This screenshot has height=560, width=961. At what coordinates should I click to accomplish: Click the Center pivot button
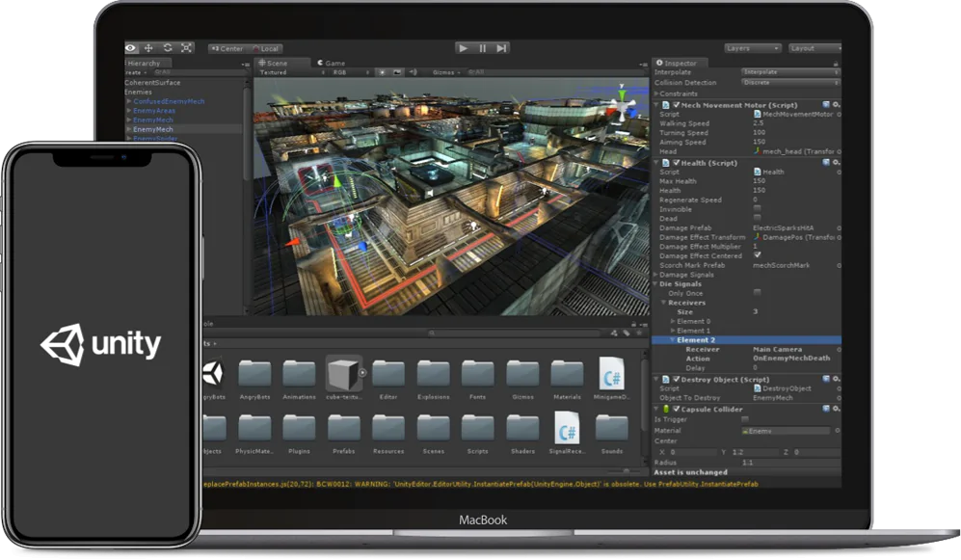[x=227, y=46]
